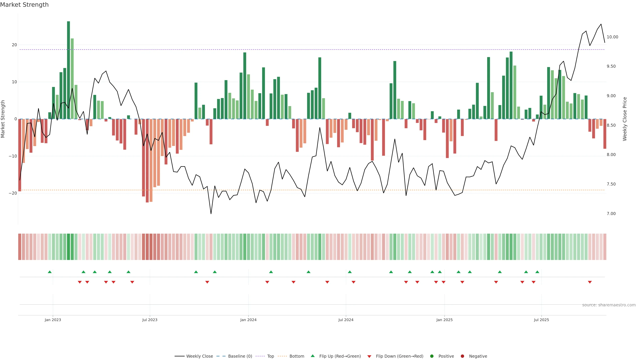
Task: Click the Jul 2025 x-axis label
Action: coord(541,320)
